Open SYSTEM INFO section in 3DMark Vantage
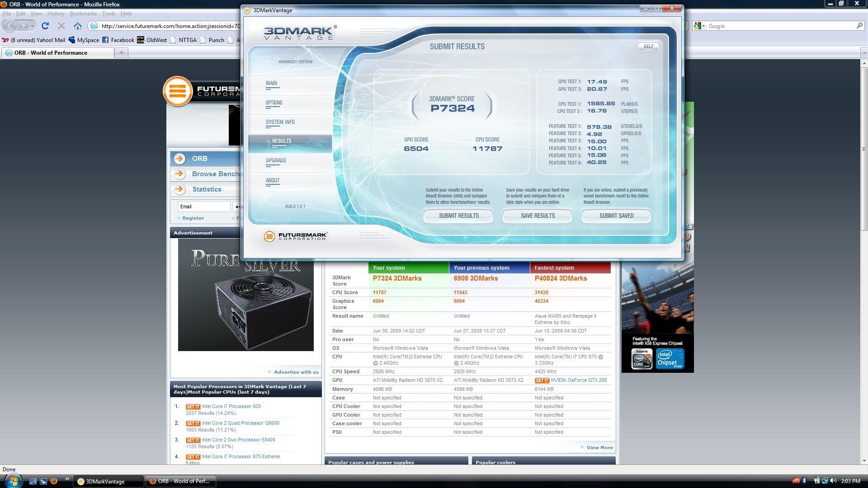 (280, 122)
